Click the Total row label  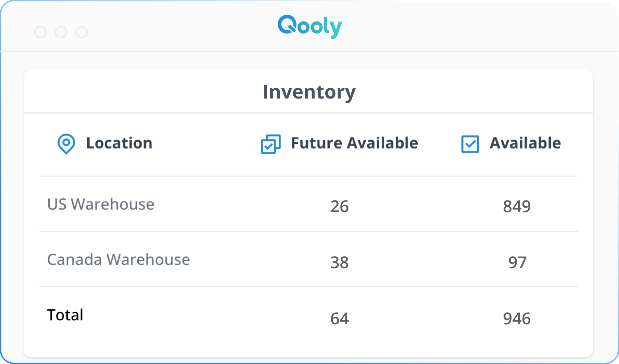65,315
